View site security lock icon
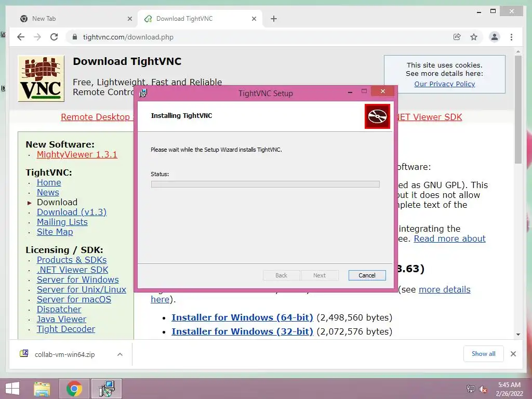The image size is (532, 399). tap(75, 37)
